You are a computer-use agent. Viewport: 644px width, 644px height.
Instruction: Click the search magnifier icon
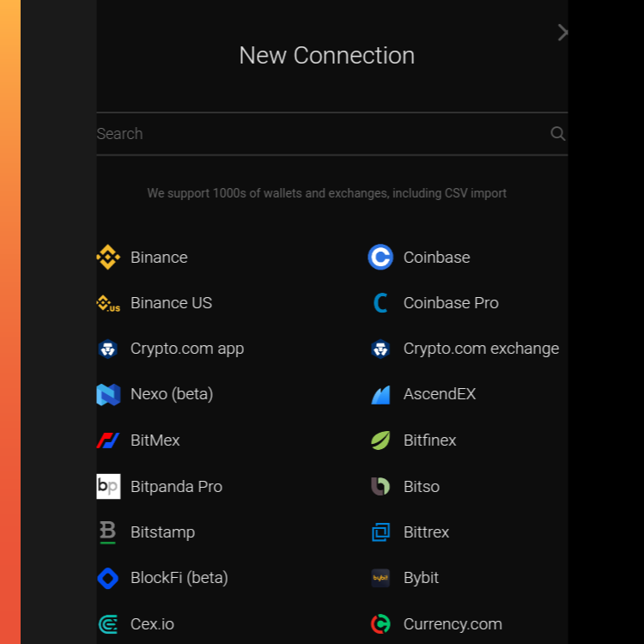point(558,133)
